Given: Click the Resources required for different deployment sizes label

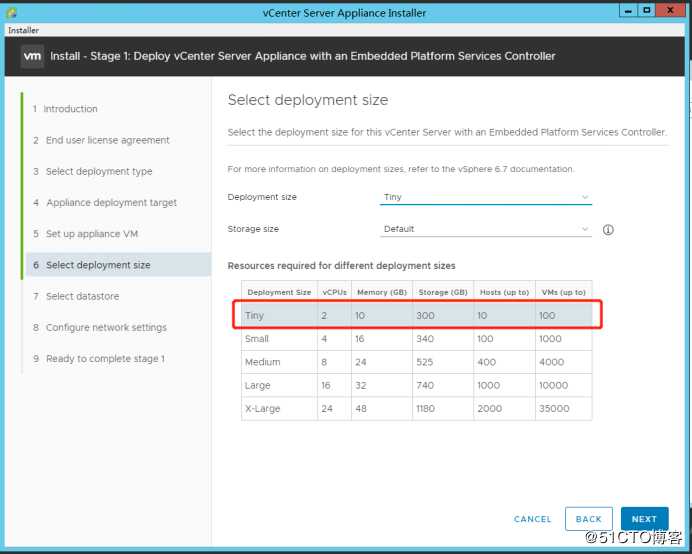Looking at the screenshot, I should click(x=341, y=266).
